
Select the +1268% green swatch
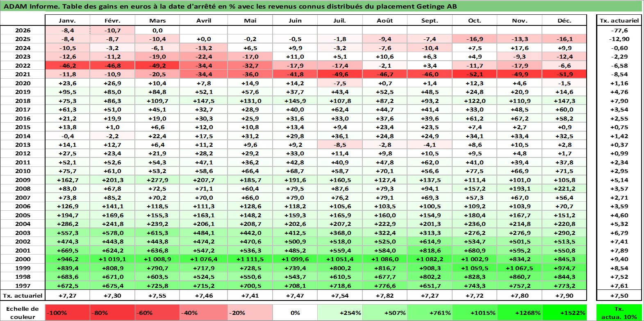point(519,313)
